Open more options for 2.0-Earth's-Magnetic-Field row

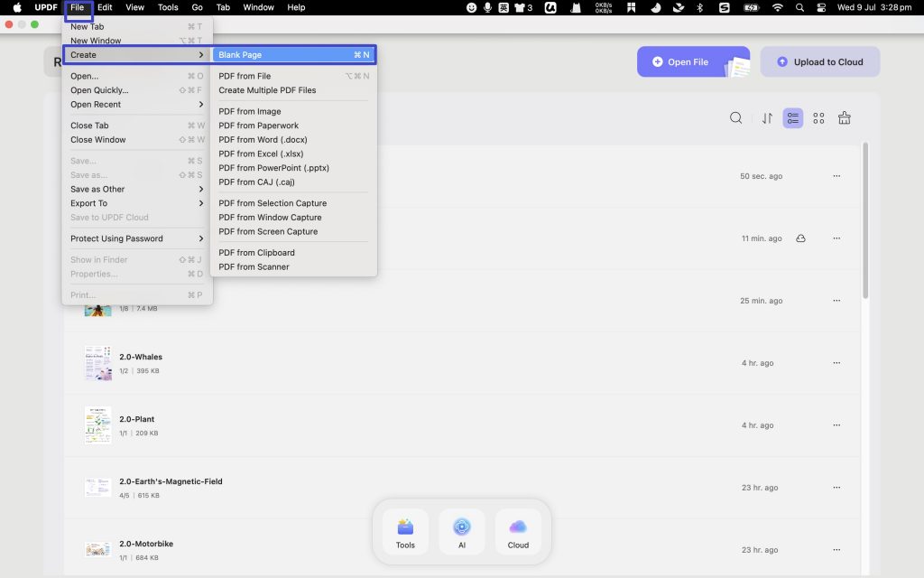(x=836, y=487)
